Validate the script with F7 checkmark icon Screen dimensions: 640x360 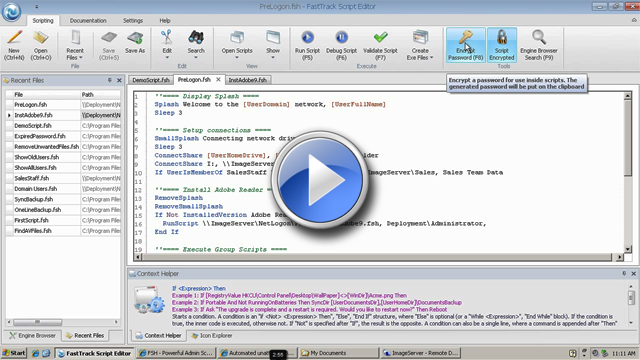[380, 38]
